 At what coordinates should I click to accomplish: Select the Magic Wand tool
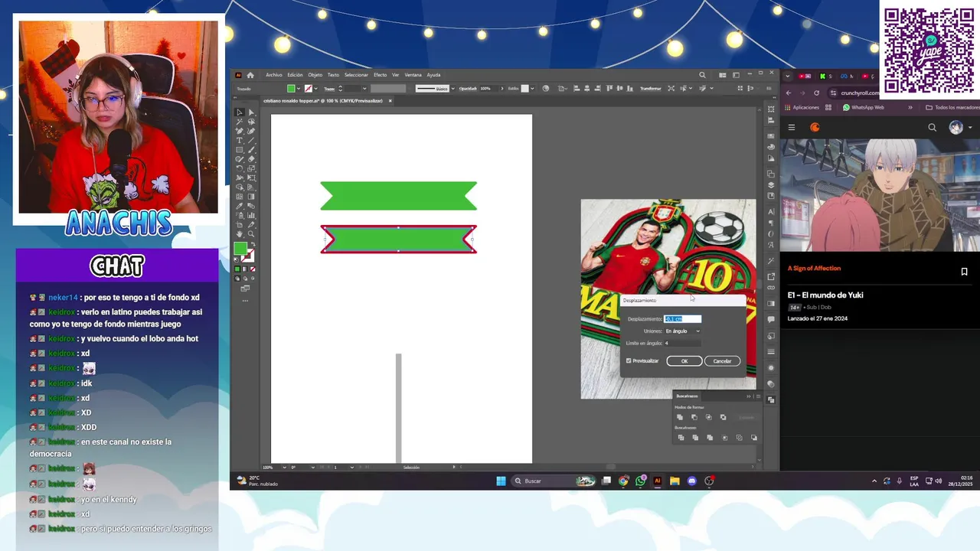(x=240, y=122)
